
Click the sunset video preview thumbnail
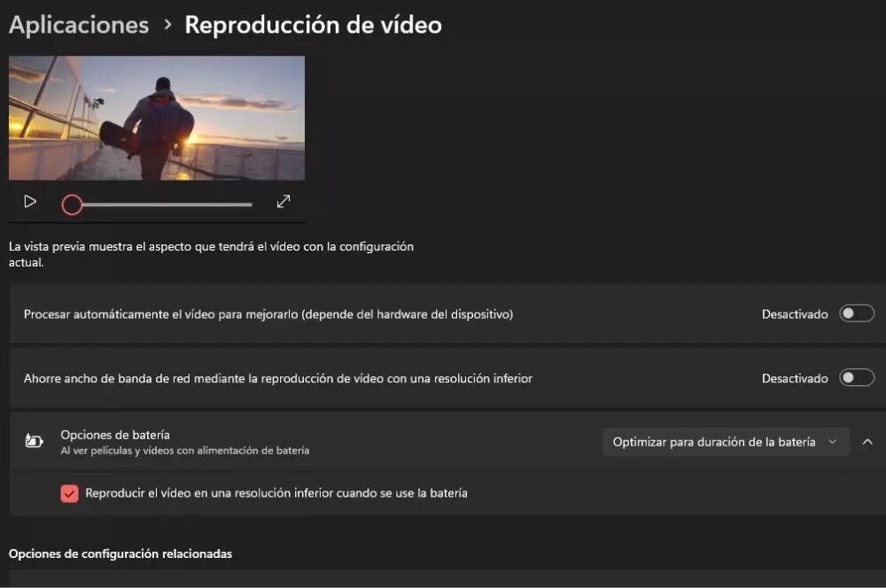[x=157, y=118]
